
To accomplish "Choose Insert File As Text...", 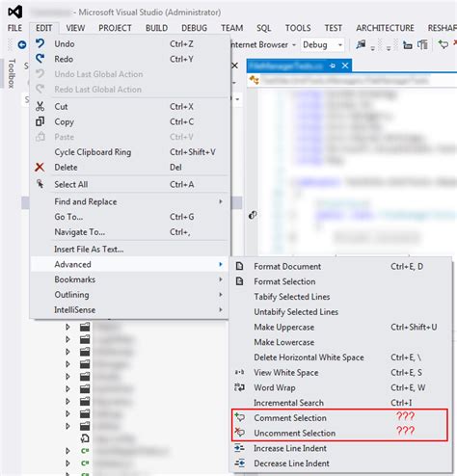I will click(129, 249).
